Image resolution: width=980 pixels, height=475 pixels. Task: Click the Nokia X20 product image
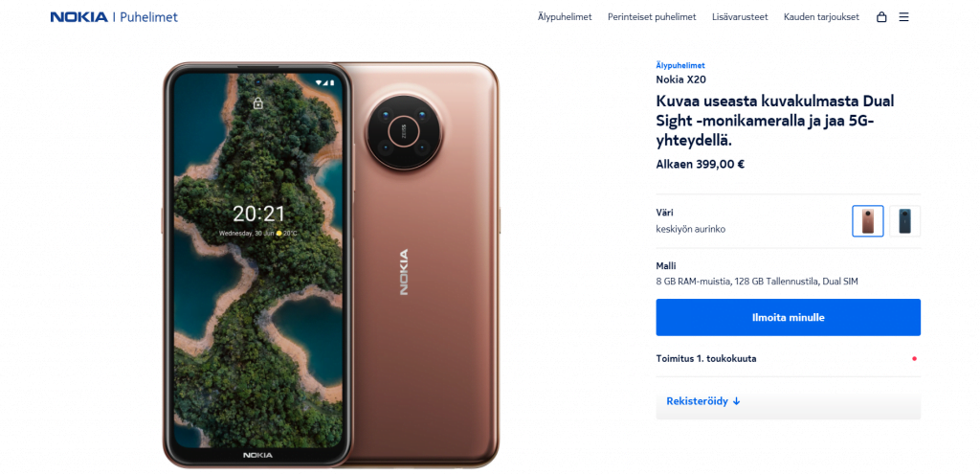(331, 264)
